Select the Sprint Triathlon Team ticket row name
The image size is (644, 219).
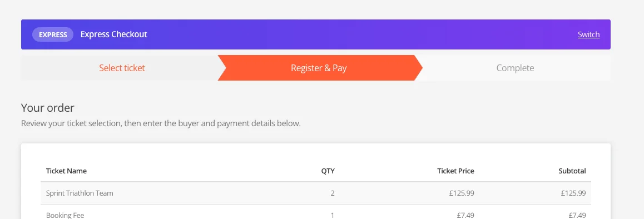[x=80, y=193]
